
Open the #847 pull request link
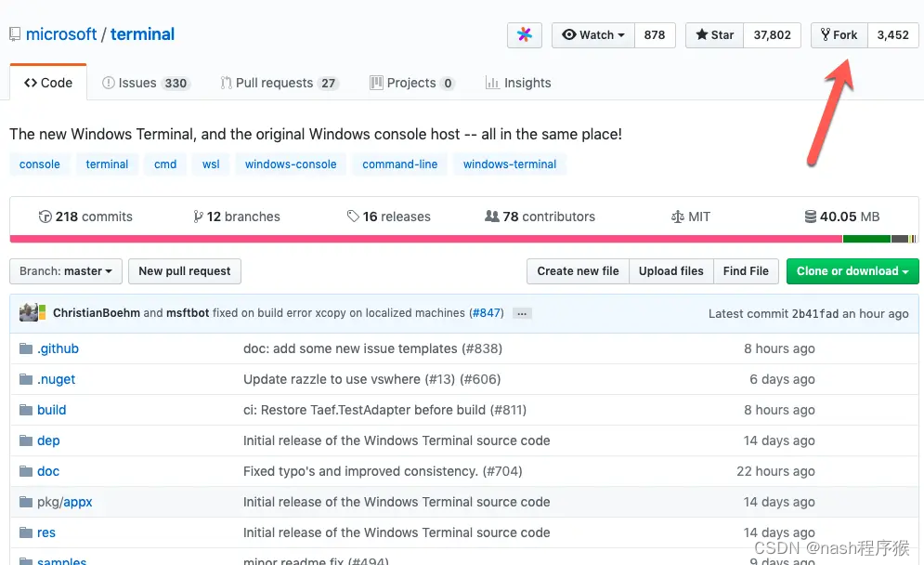pos(487,312)
